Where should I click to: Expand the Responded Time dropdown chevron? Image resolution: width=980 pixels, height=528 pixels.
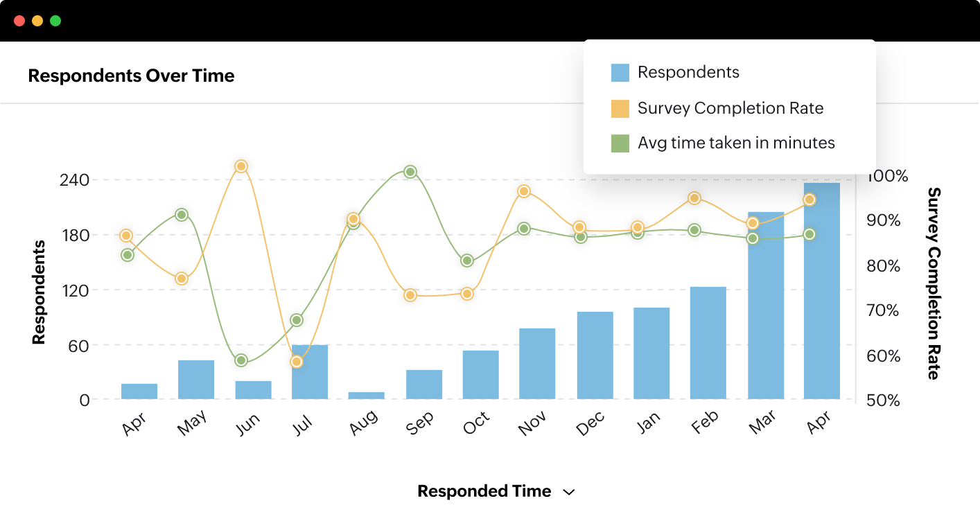coord(569,492)
